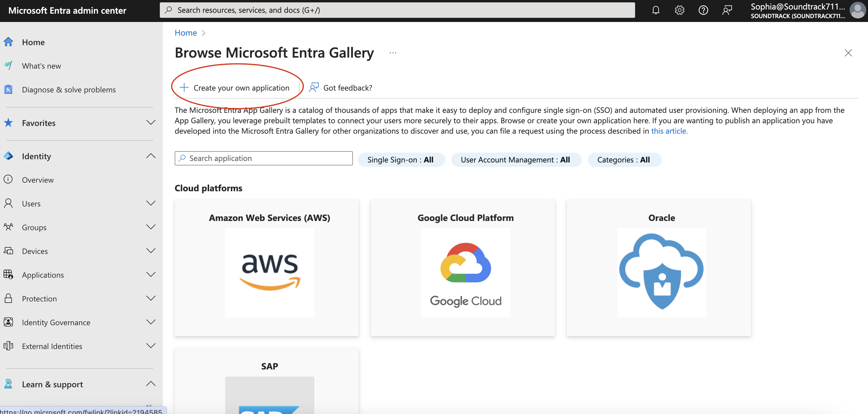Click the Groups people icon
868x414 pixels.
coord(8,227)
